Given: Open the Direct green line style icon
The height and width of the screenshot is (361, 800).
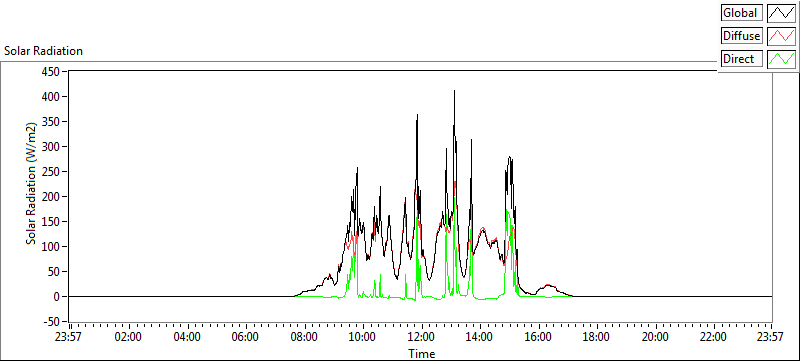Looking at the screenshot, I should (x=781, y=59).
